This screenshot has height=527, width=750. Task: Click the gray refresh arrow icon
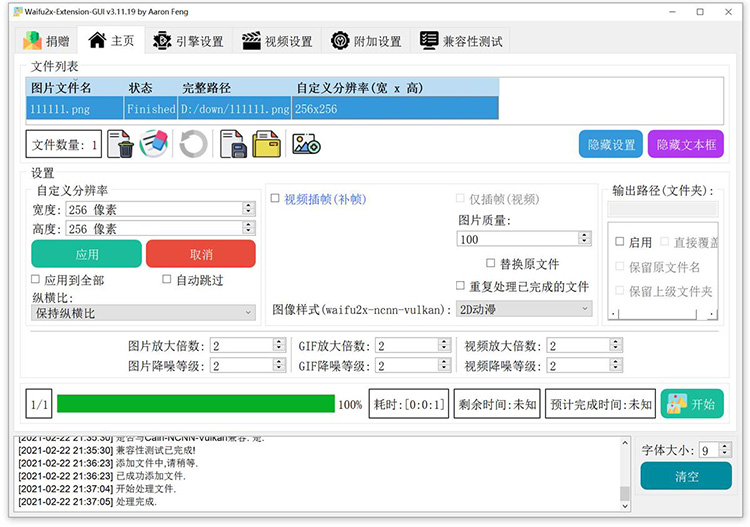[x=193, y=145]
